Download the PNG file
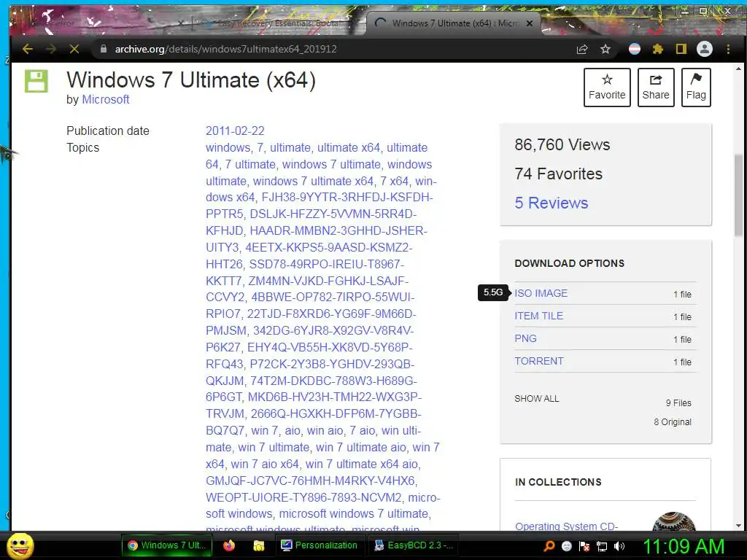This screenshot has height=560, width=747. pos(525,338)
